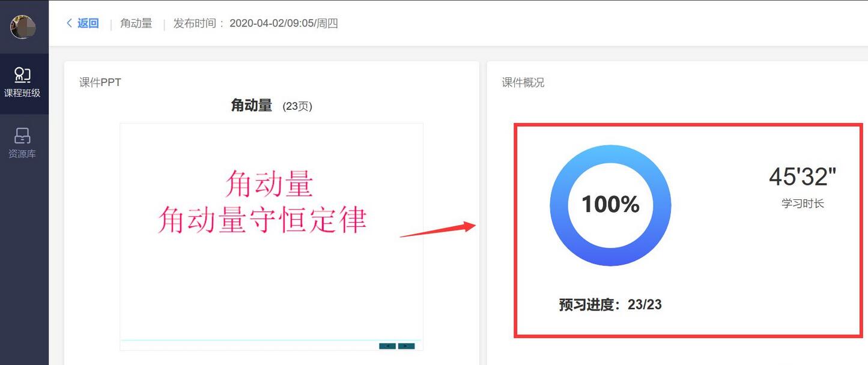Viewport: 868px width, 365px height.
Task: Click the back chevron arrow
Action: 69,23
